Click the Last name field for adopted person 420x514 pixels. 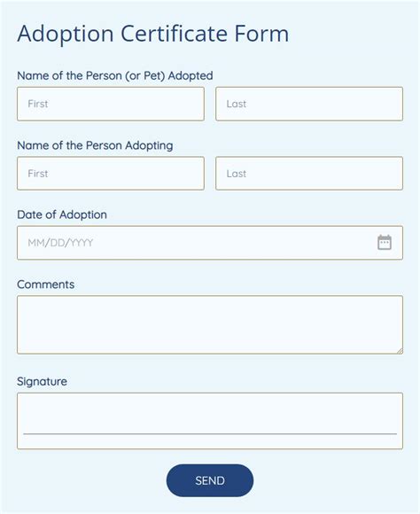309,104
